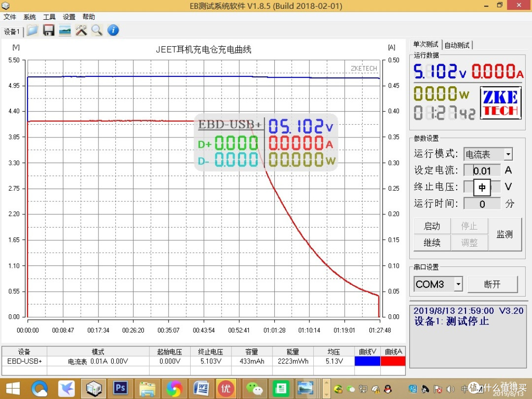Click the 模式 column header

[98, 352]
